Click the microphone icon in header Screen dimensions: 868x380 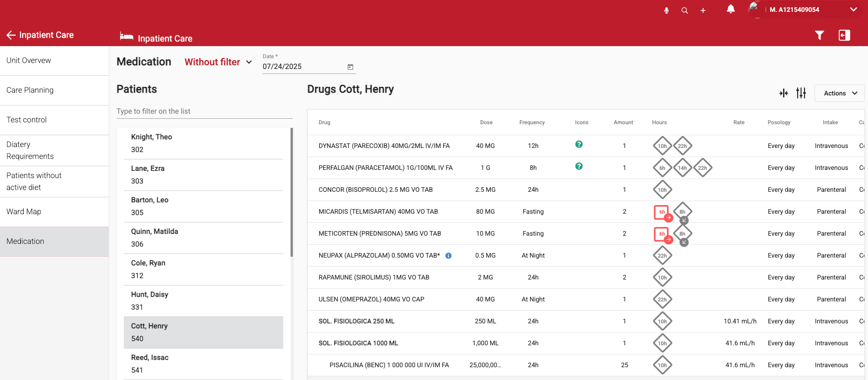[667, 10]
